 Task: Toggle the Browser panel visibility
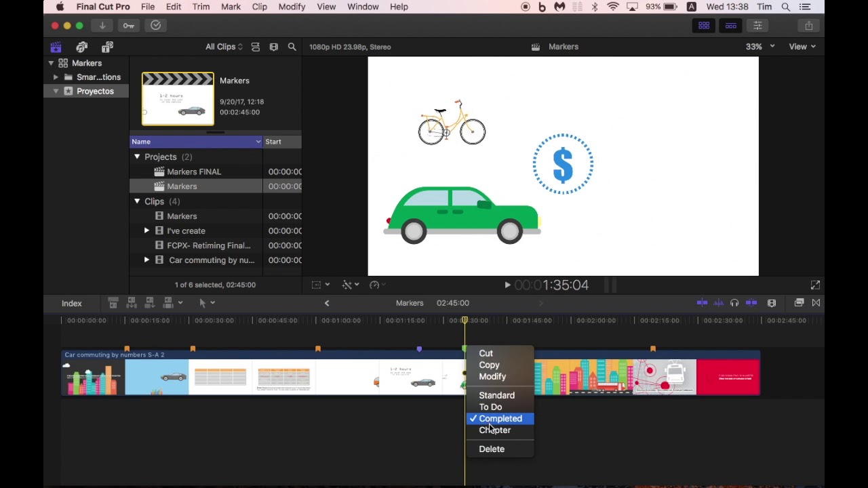coord(704,26)
